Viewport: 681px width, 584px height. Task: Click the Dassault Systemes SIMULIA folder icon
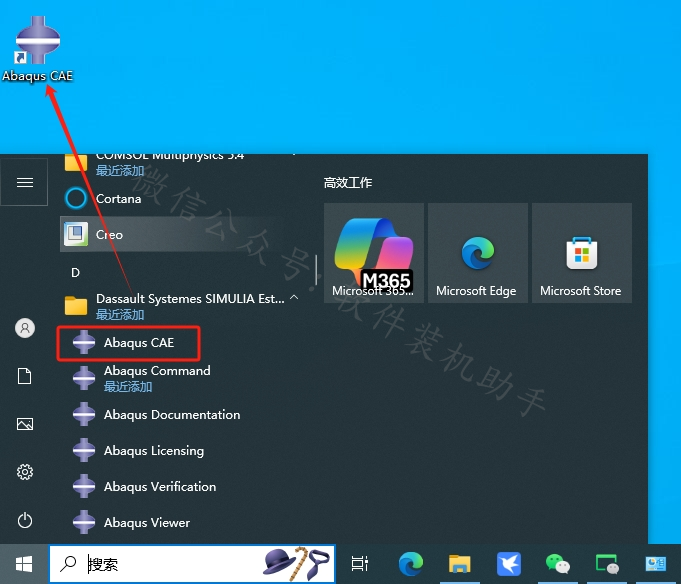[76, 305]
